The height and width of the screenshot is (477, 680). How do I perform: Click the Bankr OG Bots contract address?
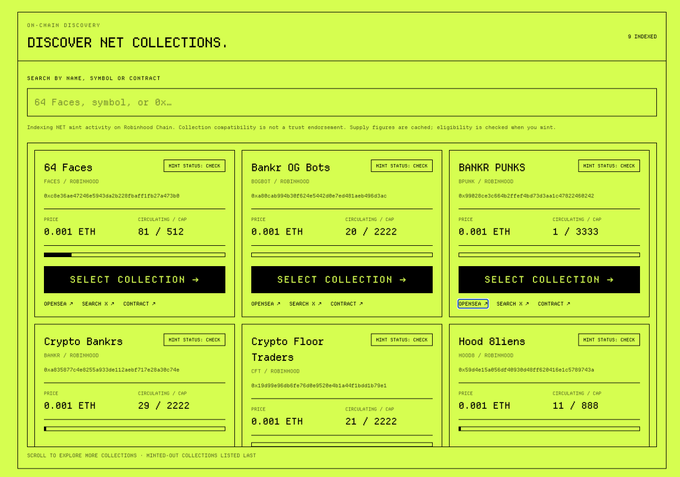click(319, 196)
